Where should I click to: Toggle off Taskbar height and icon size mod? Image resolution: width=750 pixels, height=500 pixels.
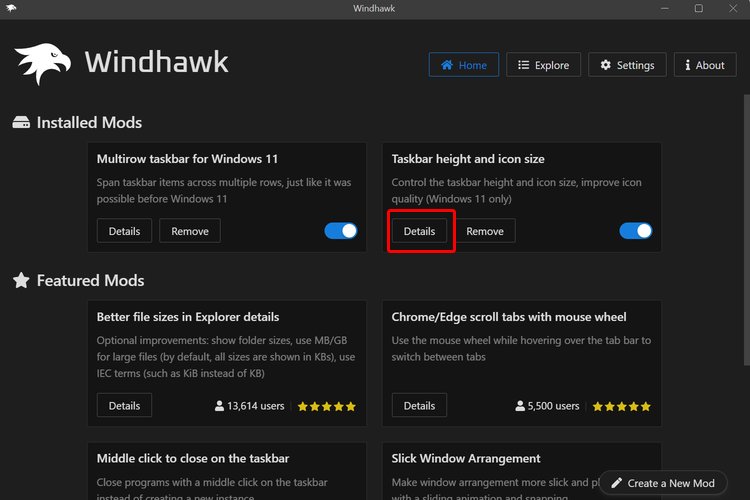click(636, 231)
